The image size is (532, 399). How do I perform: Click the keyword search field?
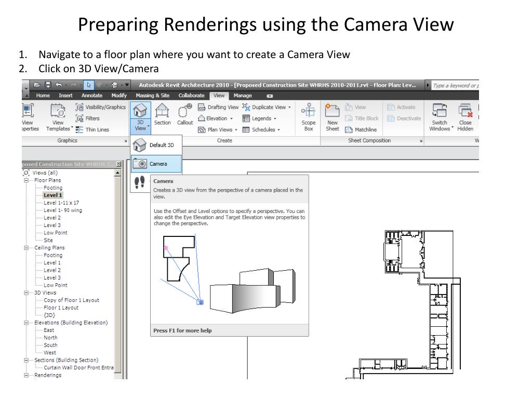point(455,86)
